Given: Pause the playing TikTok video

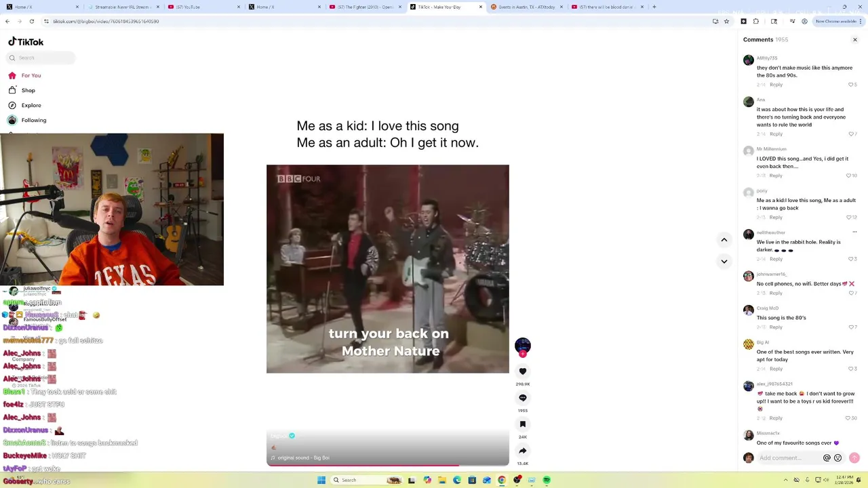Looking at the screenshot, I should tap(388, 269).
